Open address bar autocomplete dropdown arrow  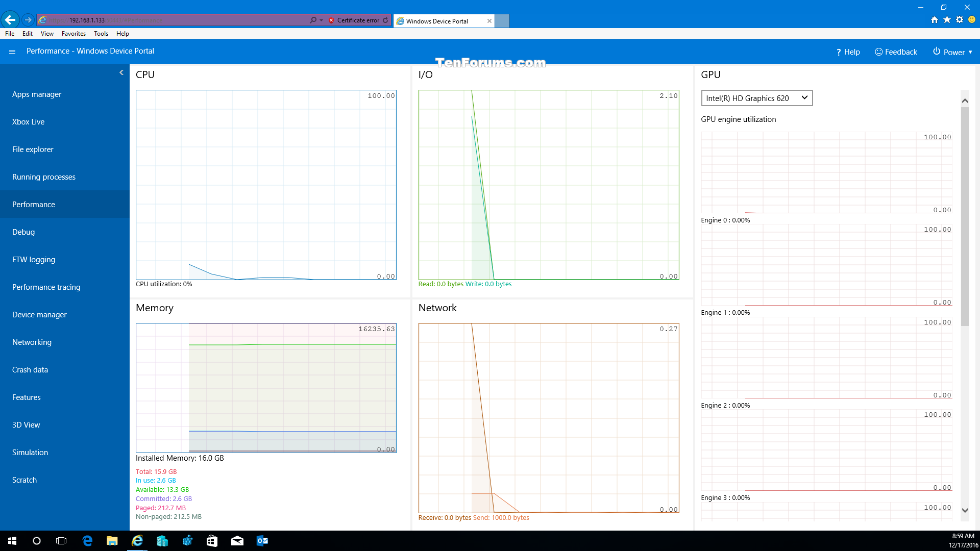point(321,20)
